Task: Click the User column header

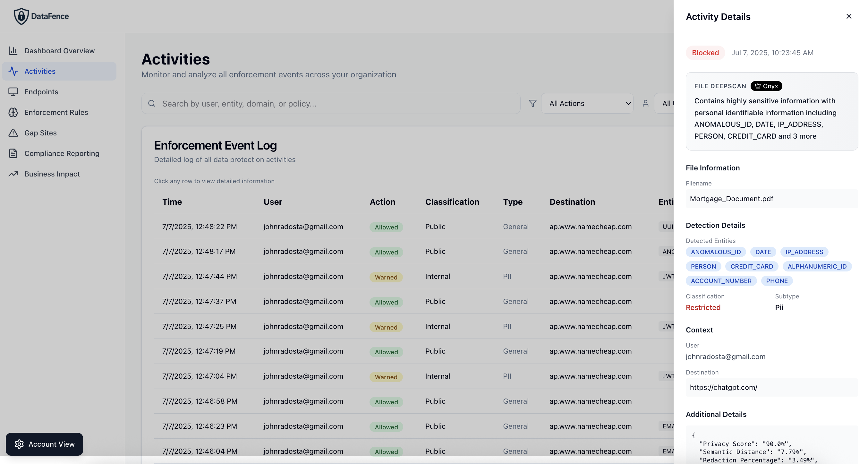Action: [x=273, y=202]
